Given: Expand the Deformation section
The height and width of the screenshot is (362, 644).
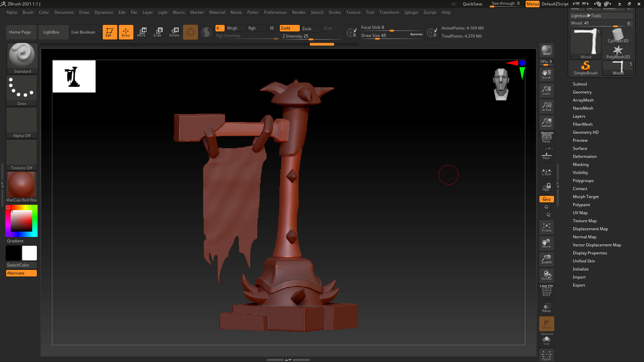Looking at the screenshot, I should click(584, 157).
